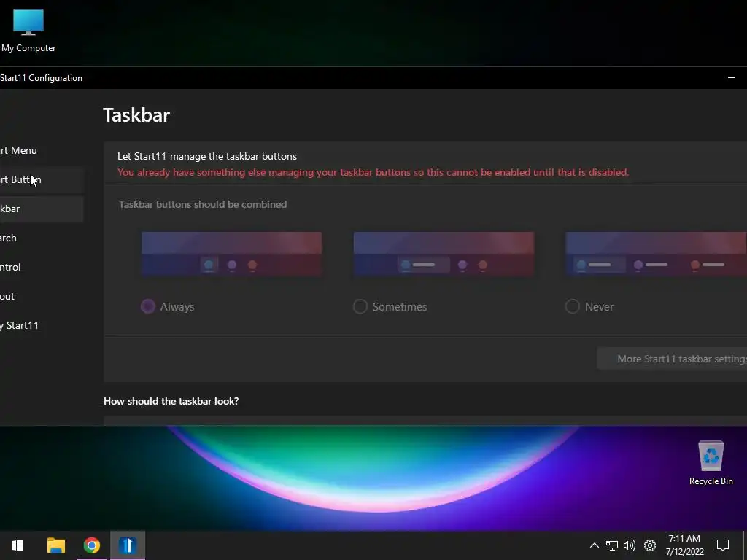This screenshot has width=747, height=560.
Task: Open the Start Menu sidebar section
Action: [x=42, y=150]
